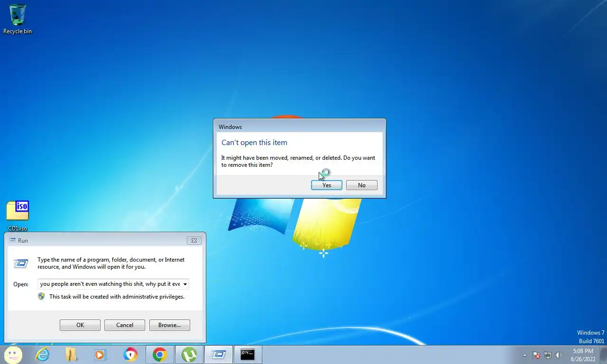Open the colorful keyhole browser taskbar icon
Viewport: 607px width, 364px height.
pyautogui.click(x=130, y=355)
